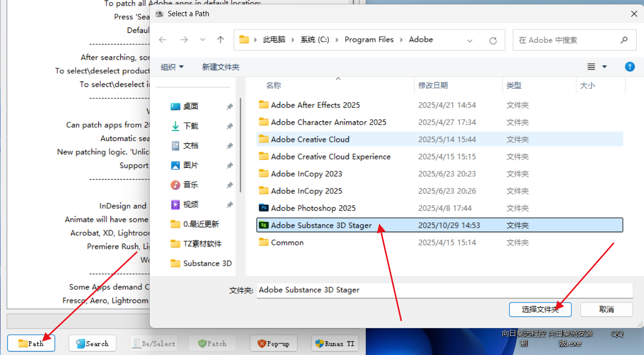Click the forward navigation arrow
Screen dimensions: 644x355
[184, 40]
